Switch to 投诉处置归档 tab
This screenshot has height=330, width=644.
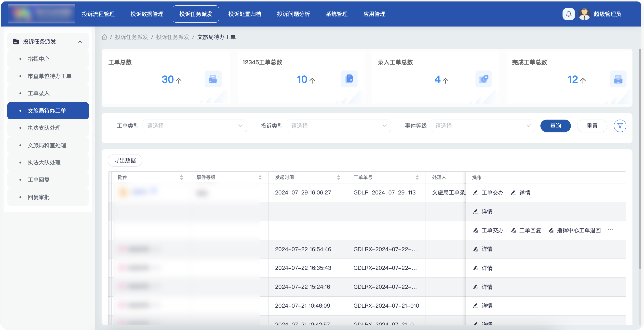[x=244, y=14]
